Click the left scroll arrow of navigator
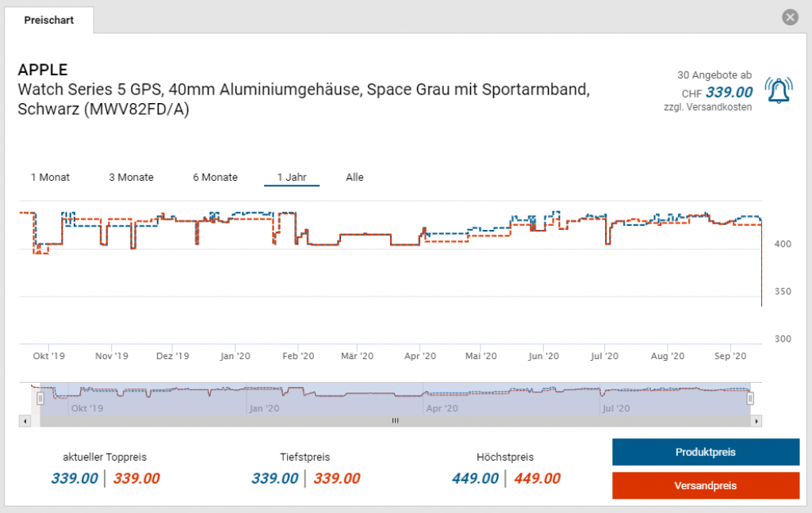This screenshot has width=812, height=513. click(25, 421)
